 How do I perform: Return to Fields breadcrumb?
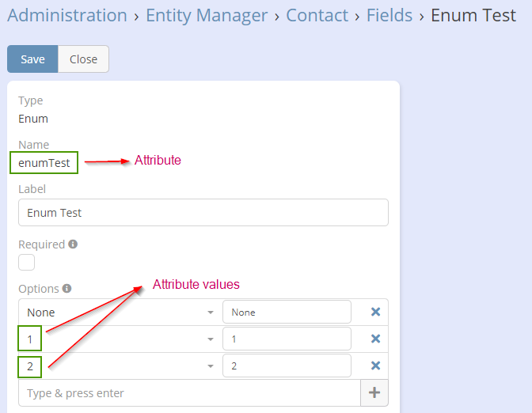[x=389, y=15]
